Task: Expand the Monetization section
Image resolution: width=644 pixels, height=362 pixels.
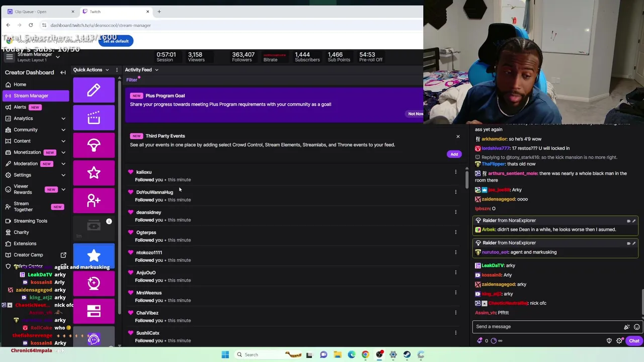Action: pos(63,152)
